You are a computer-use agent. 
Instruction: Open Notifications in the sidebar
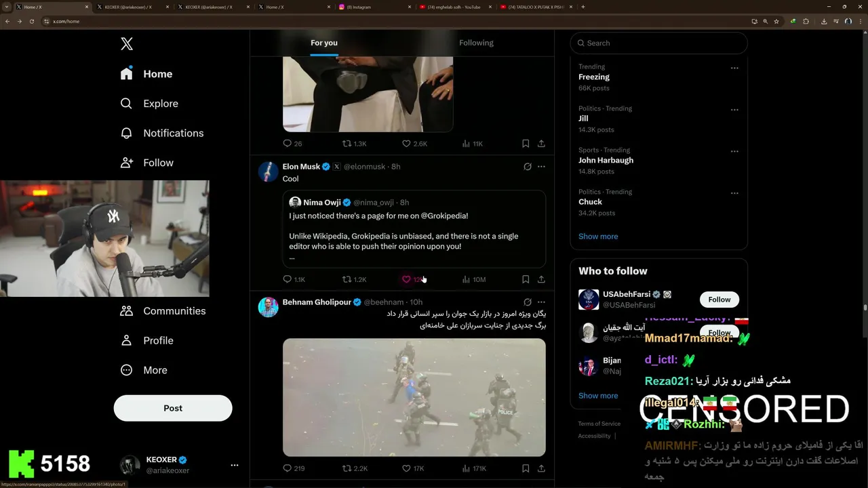tap(161, 134)
